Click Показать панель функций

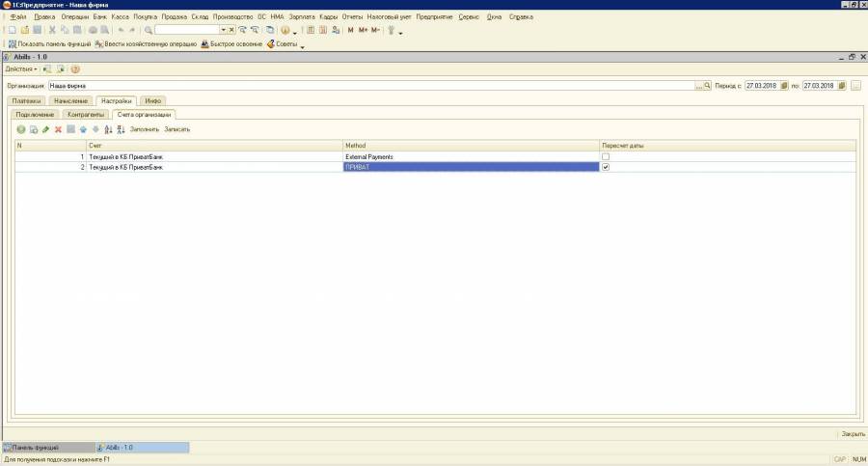pos(49,43)
